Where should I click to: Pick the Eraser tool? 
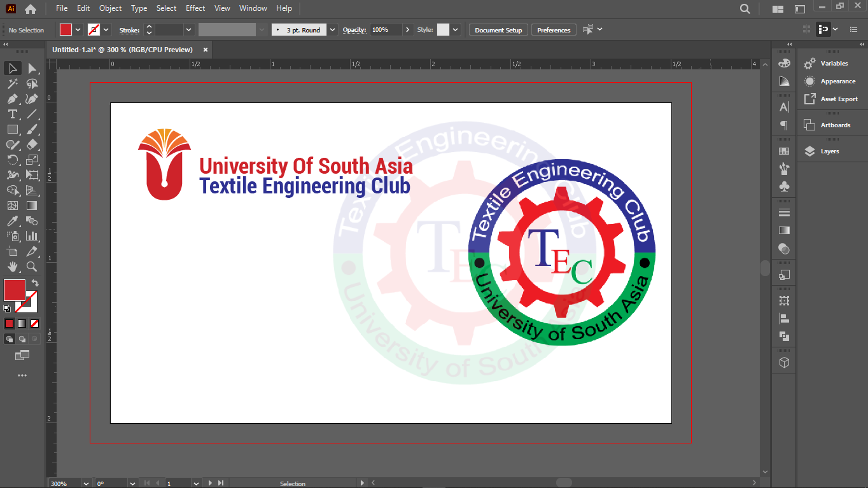(x=32, y=144)
